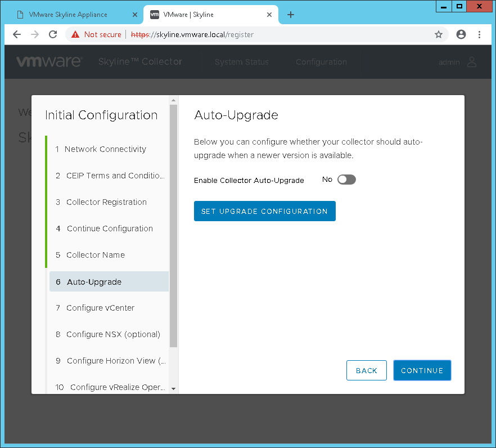Maximize the browser window
Viewport: 496px width, 448px height.
pyautogui.click(x=459, y=6)
